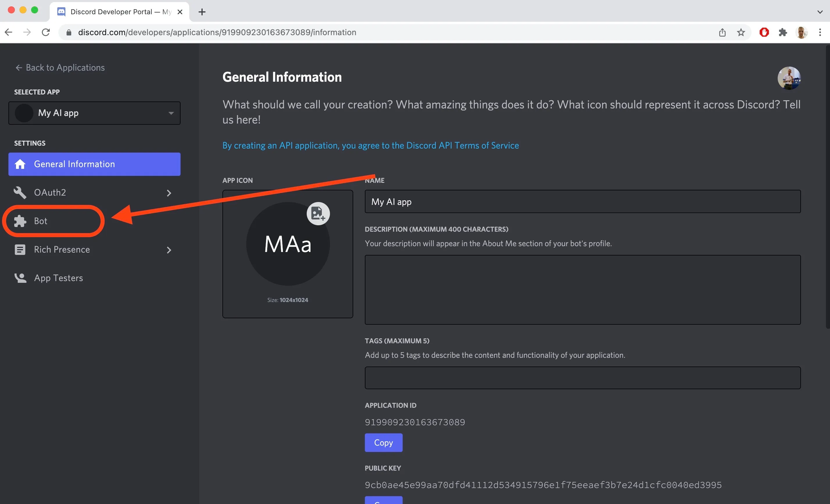Open the user avatar in portal header
830x504 pixels.
789,78
